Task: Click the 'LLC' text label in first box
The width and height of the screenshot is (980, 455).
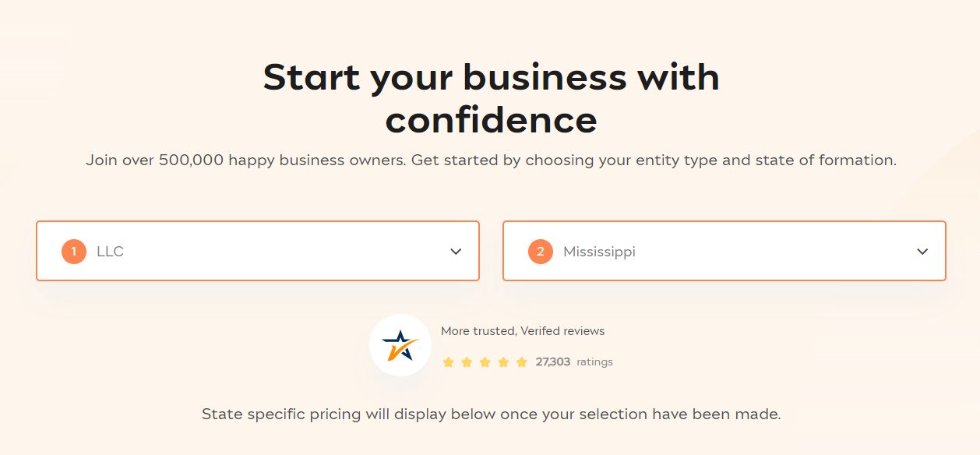Action: point(110,252)
